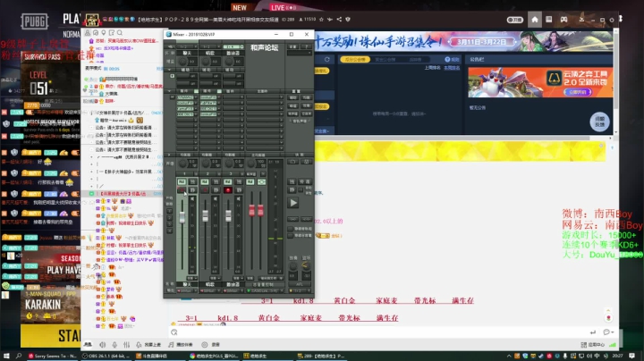Click the shield icon in room title bar

(348, 20)
